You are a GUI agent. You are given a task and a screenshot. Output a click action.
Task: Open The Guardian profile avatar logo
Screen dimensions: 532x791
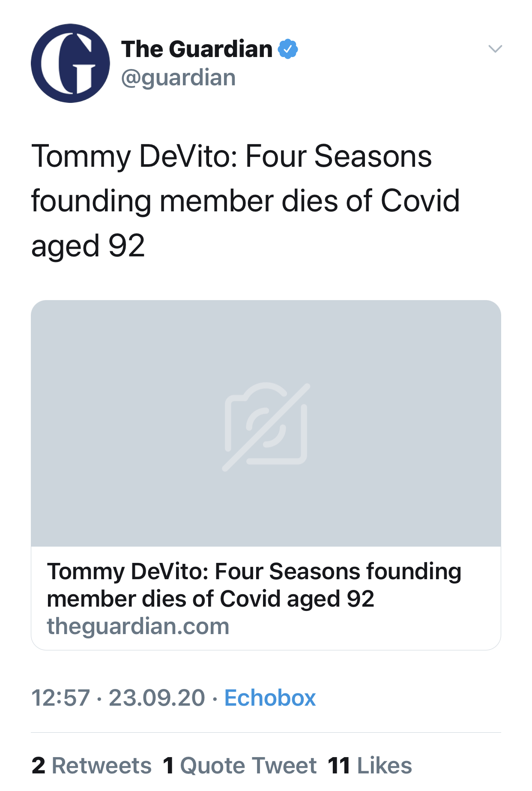coord(70,63)
